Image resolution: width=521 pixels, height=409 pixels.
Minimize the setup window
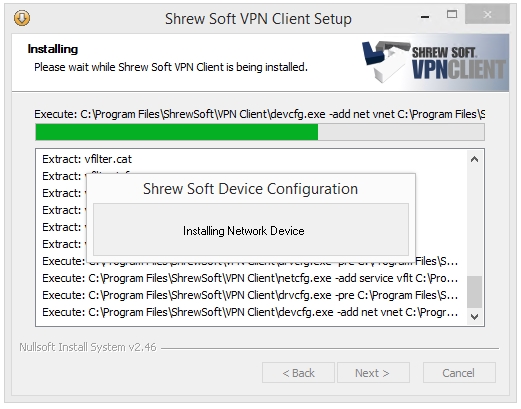coord(425,17)
